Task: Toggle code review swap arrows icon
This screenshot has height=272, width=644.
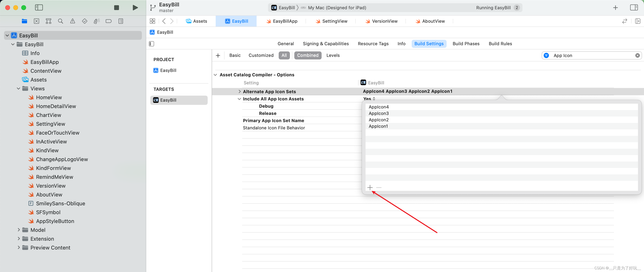Action: click(x=625, y=21)
